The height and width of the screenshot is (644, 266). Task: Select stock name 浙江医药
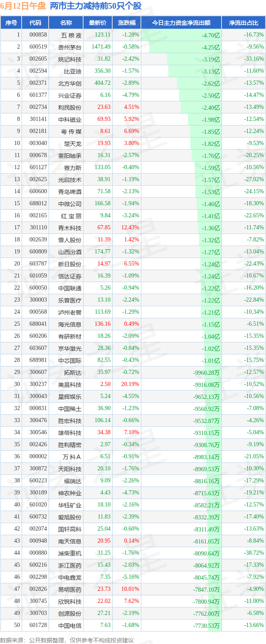(x=70, y=565)
